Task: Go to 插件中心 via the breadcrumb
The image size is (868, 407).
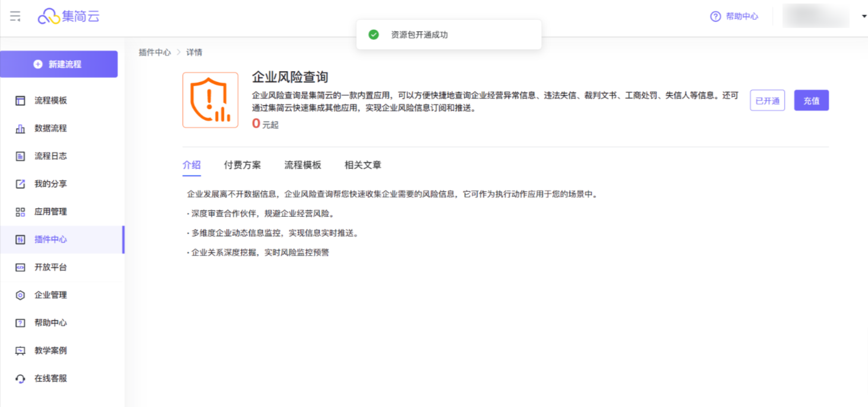Action: [x=155, y=53]
